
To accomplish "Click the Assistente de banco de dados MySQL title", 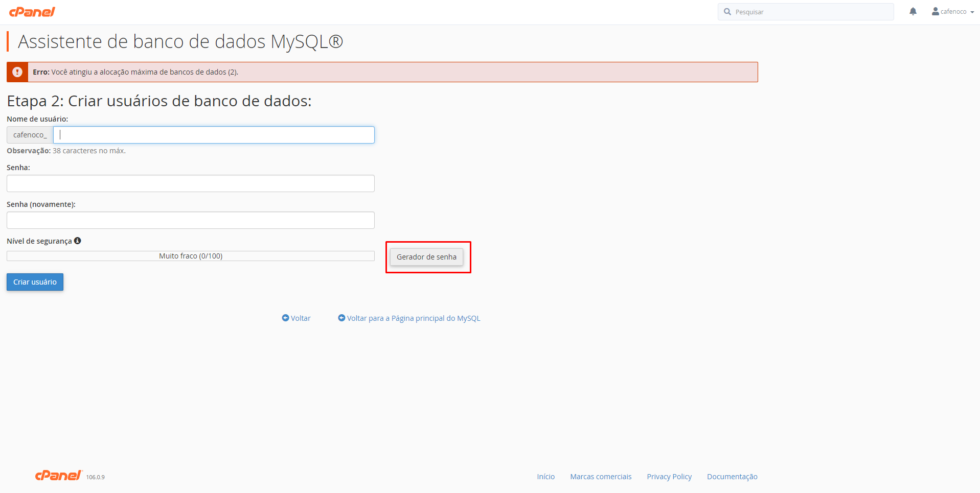I will point(180,41).
